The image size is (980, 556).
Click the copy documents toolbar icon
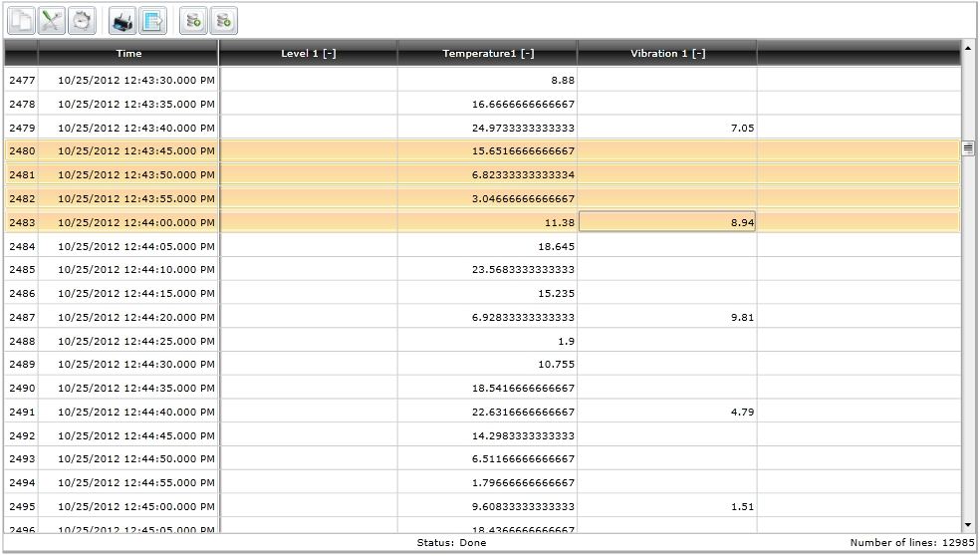22,20
